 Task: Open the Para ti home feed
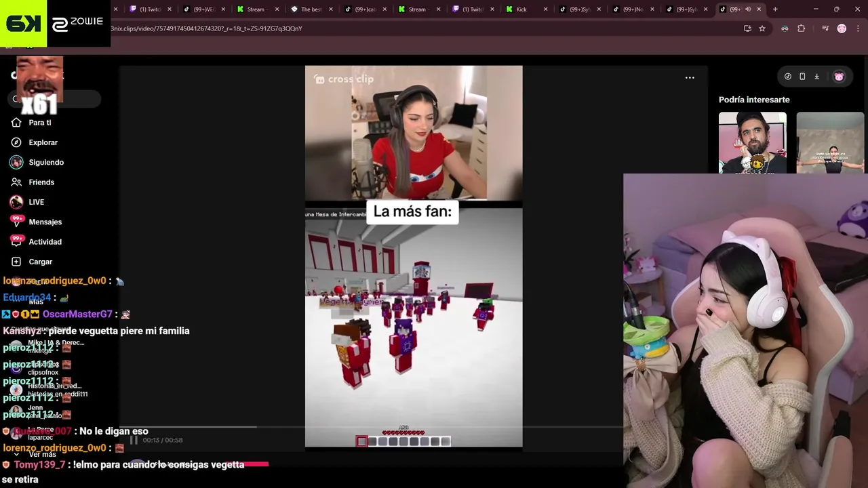tap(39, 123)
